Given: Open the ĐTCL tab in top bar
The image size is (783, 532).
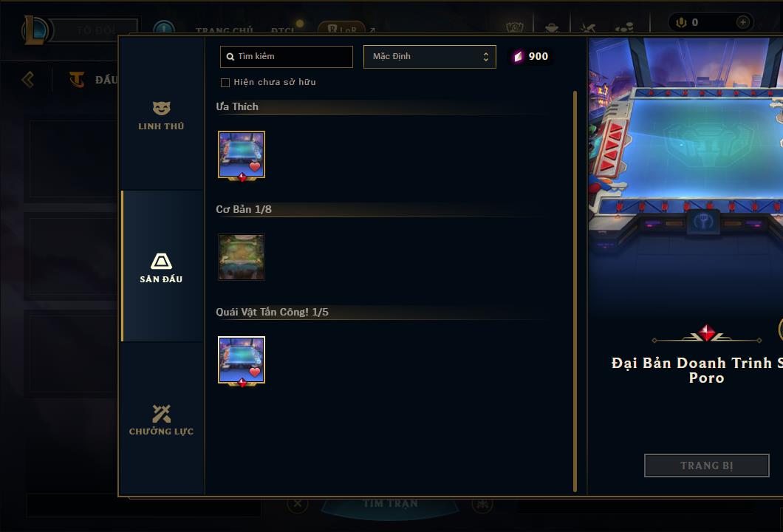Looking at the screenshot, I should coord(283,30).
